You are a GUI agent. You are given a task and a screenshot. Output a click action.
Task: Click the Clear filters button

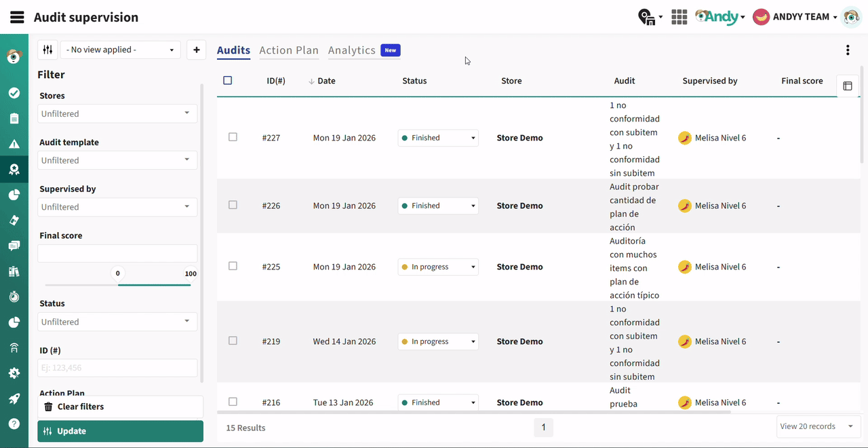pos(120,407)
